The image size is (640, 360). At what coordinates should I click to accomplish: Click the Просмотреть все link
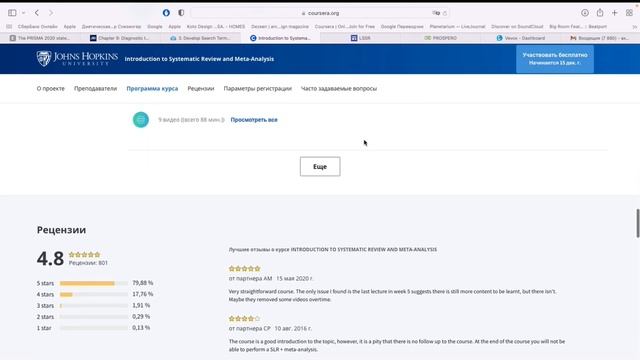[254, 120]
